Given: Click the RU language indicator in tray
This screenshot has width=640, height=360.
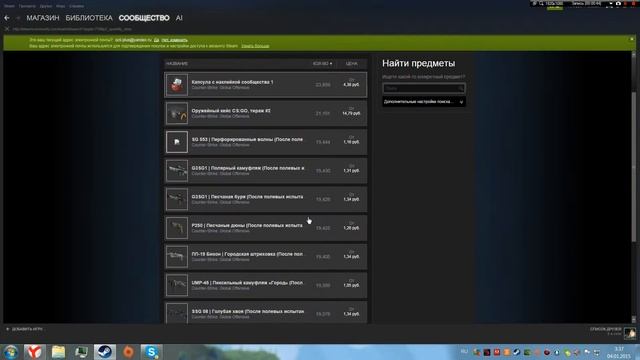Looking at the screenshot, I should click(464, 351).
